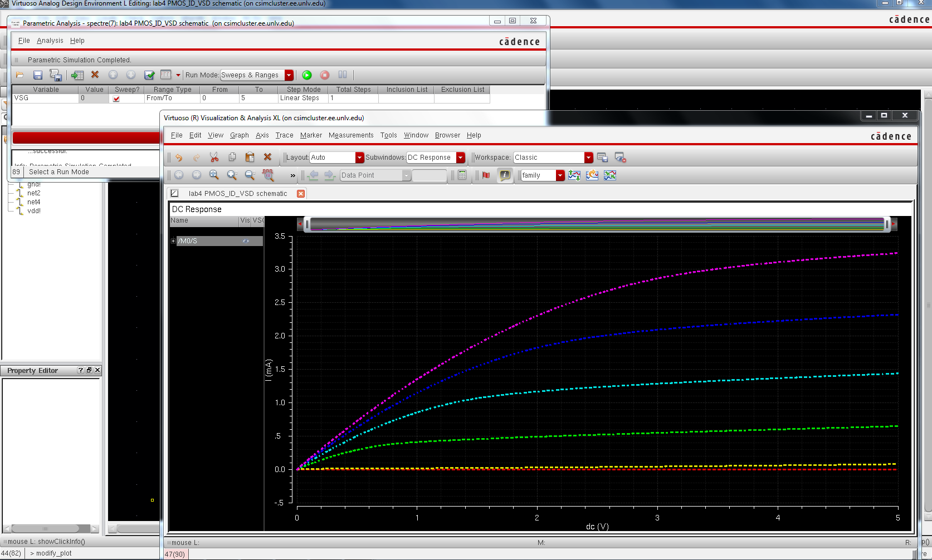Open small arrow dropdown next to table icon
Screen dimensions: 932x560
pyautogui.click(x=178, y=75)
